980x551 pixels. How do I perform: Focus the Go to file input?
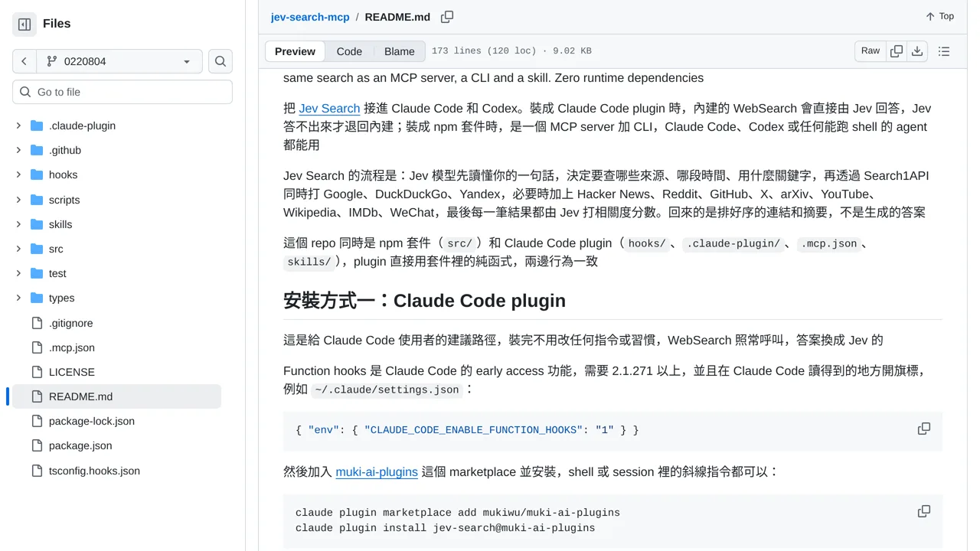click(x=122, y=92)
